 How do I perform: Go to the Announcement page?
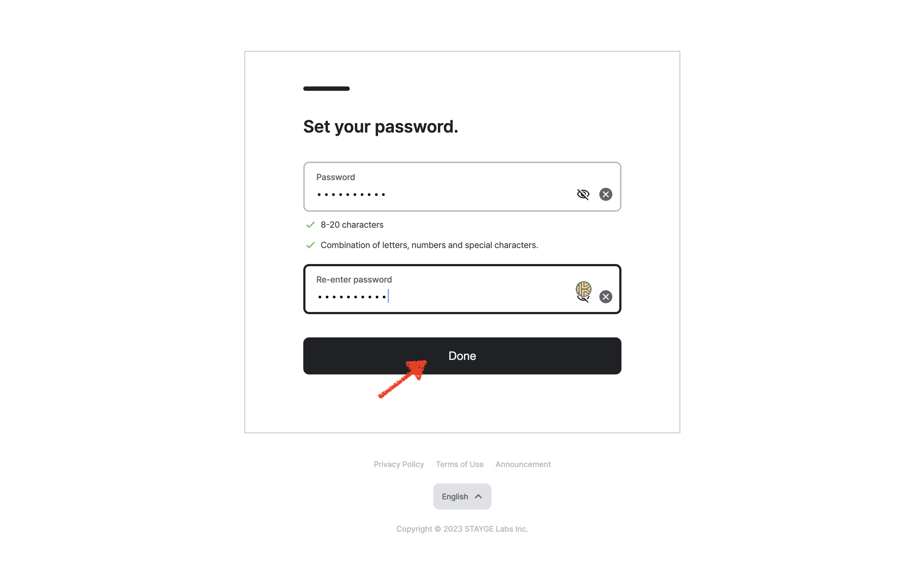(523, 464)
